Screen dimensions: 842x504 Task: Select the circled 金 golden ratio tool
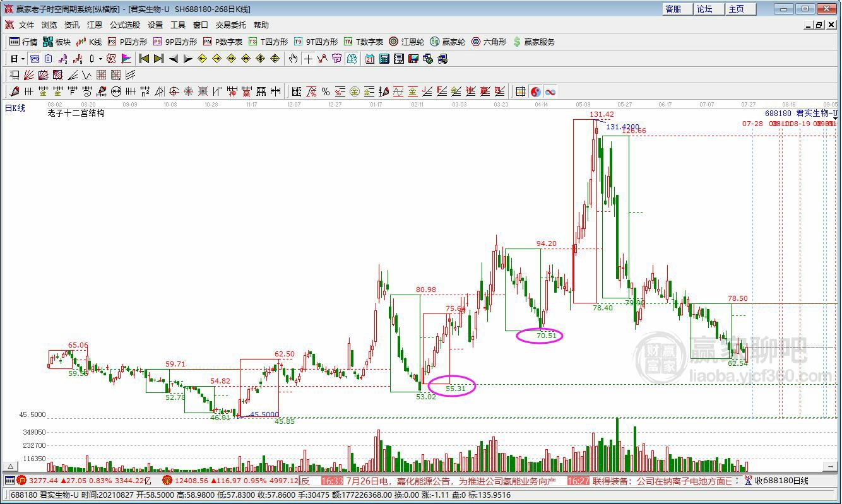click(355, 91)
